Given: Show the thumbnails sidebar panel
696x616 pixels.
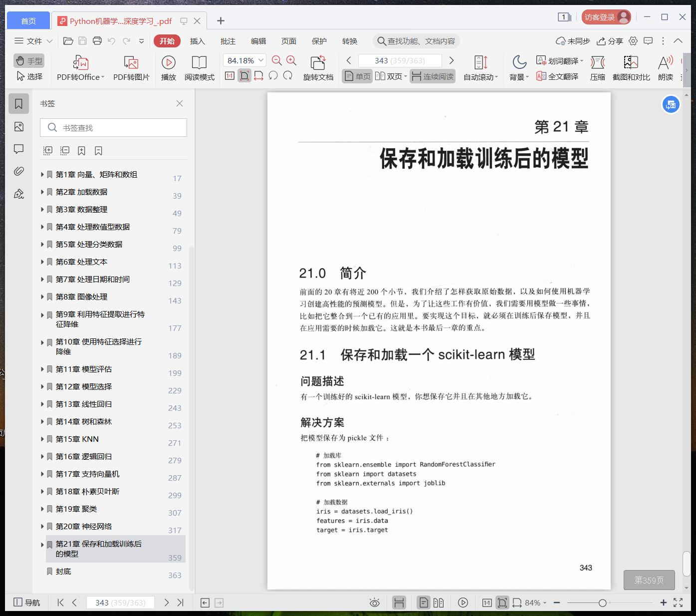Looking at the screenshot, I should (x=19, y=127).
